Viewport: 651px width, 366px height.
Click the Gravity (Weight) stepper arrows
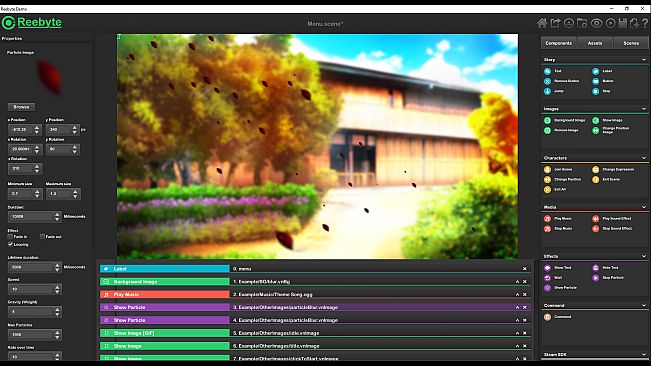click(x=57, y=312)
